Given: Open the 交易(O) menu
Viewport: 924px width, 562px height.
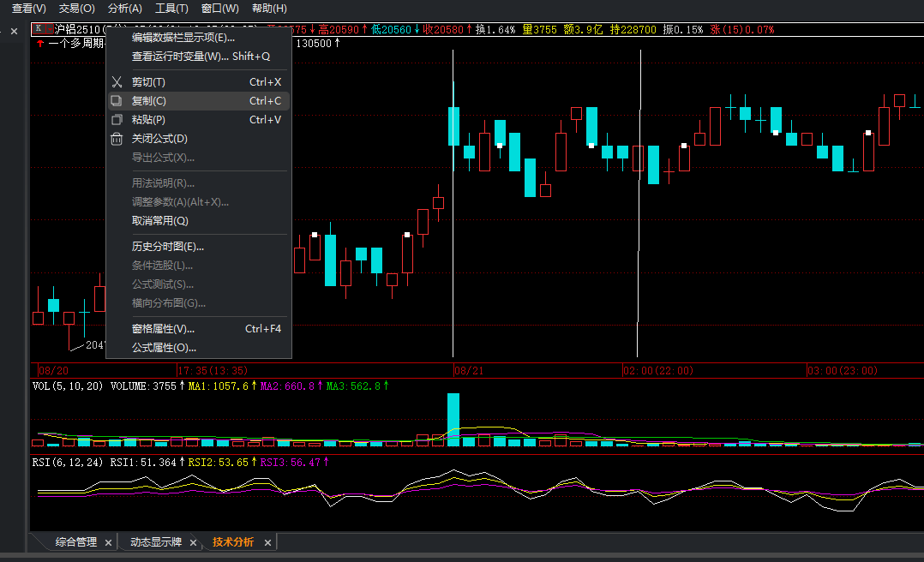Looking at the screenshot, I should (77, 9).
